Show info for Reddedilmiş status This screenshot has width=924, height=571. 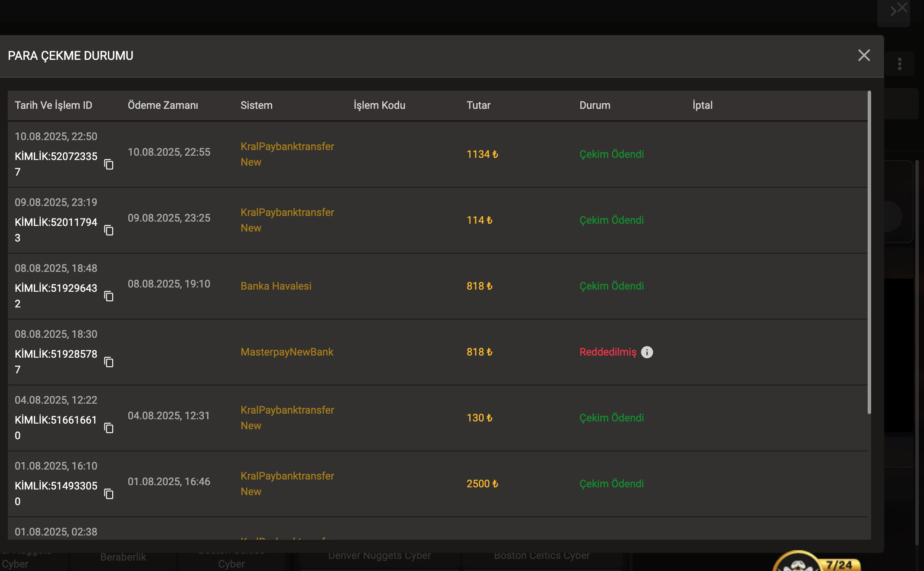[x=647, y=352]
